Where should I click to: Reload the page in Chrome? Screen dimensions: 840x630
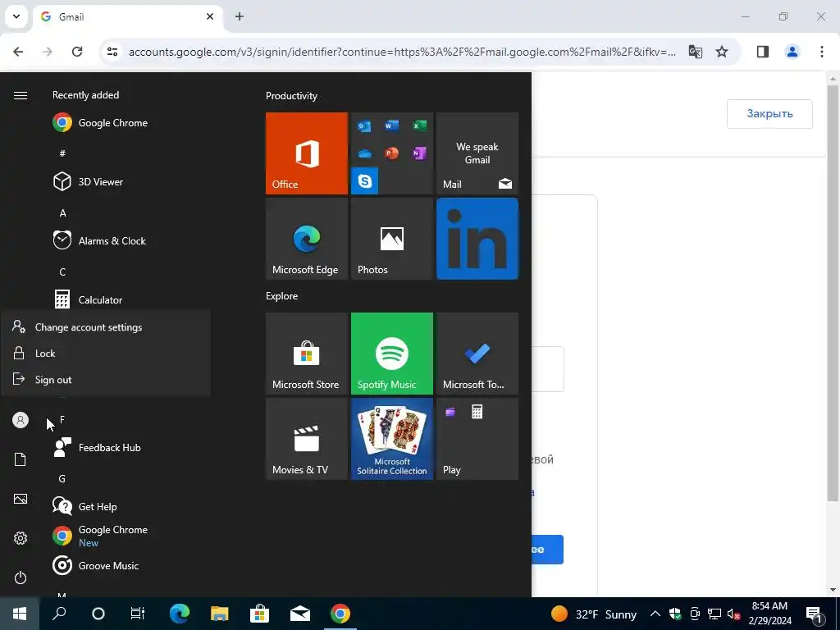(77, 52)
